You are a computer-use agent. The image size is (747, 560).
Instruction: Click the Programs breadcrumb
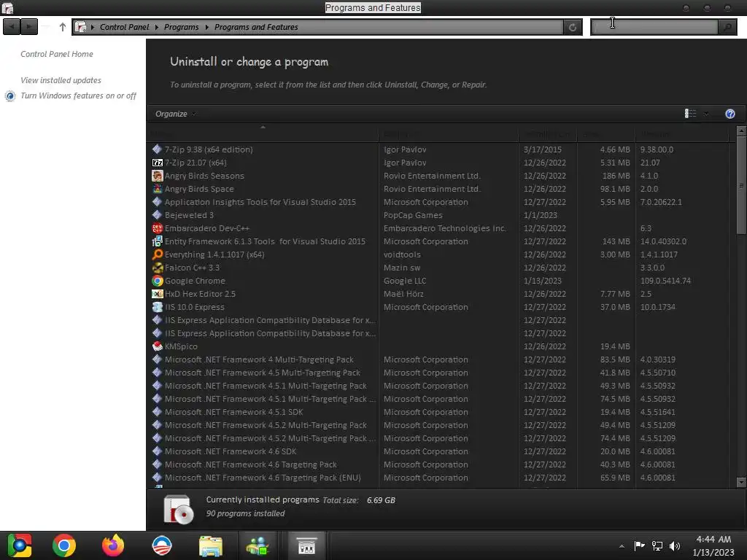pyautogui.click(x=182, y=27)
